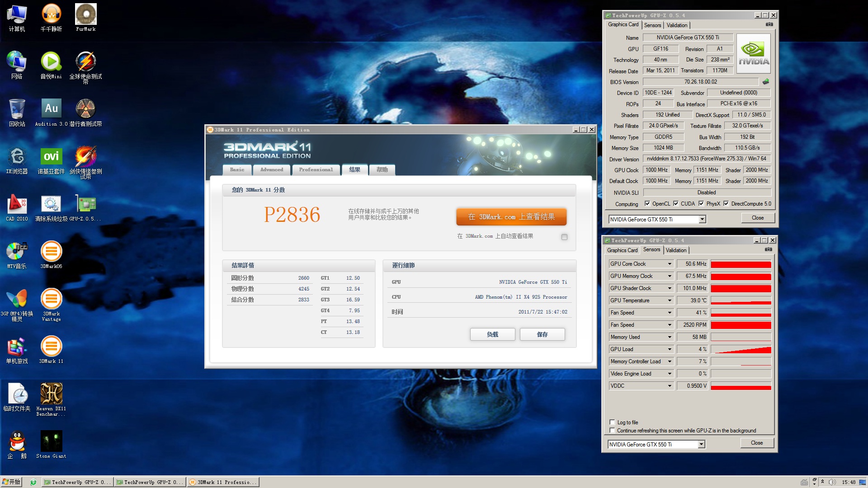Expand the Memory Used sensor dropdown
The image size is (868, 488).
tap(670, 337)
